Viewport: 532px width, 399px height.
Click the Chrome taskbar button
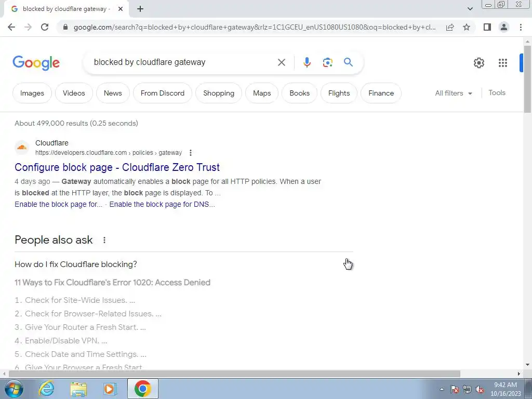point(143,389)
